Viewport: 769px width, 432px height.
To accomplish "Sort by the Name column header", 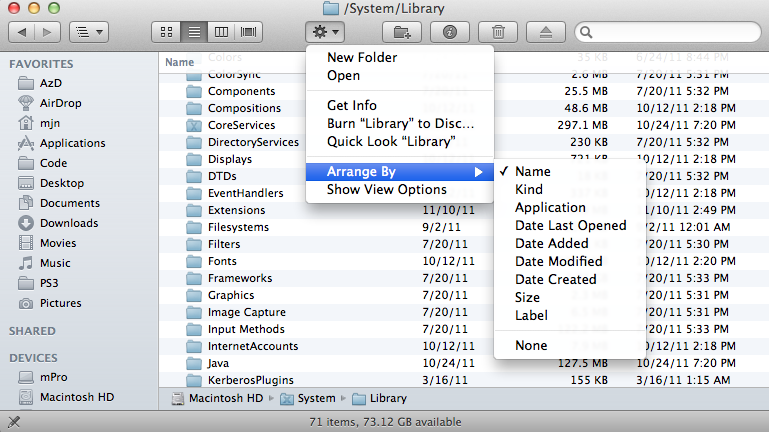I will click(x=179, y=62).
